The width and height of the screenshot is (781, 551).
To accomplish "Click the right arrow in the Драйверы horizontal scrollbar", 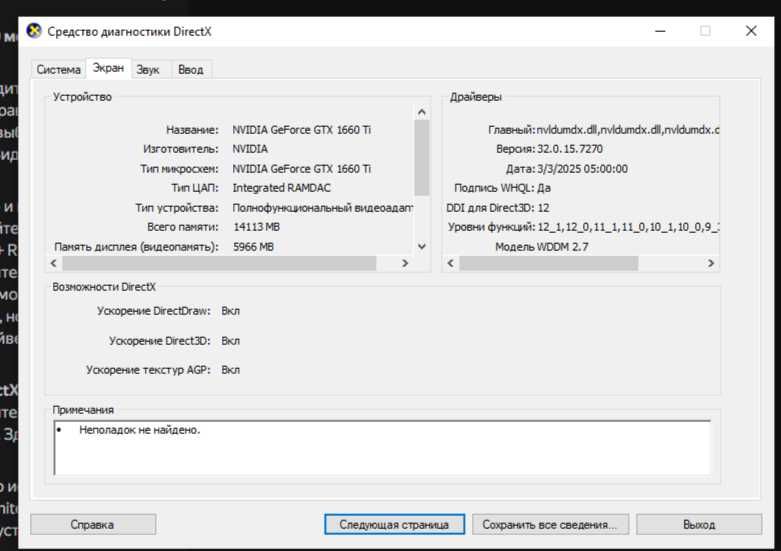I will tap(711, 263).
